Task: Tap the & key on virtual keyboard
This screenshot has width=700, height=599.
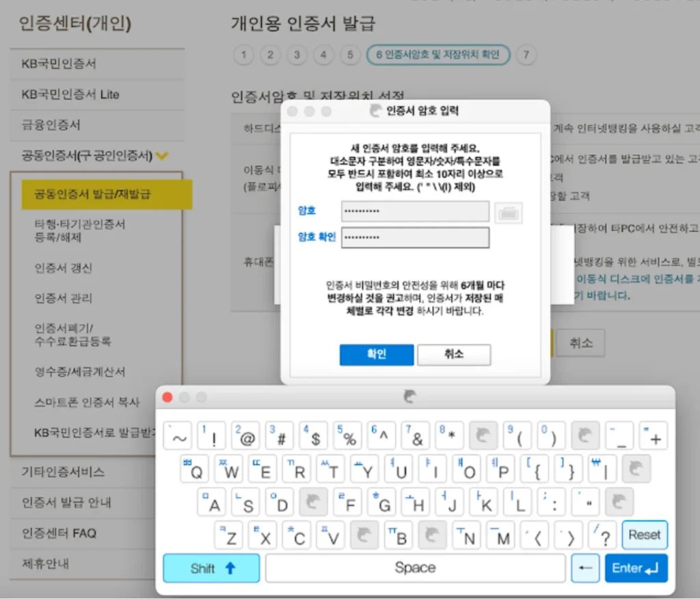Action: (x=415, y=436)
